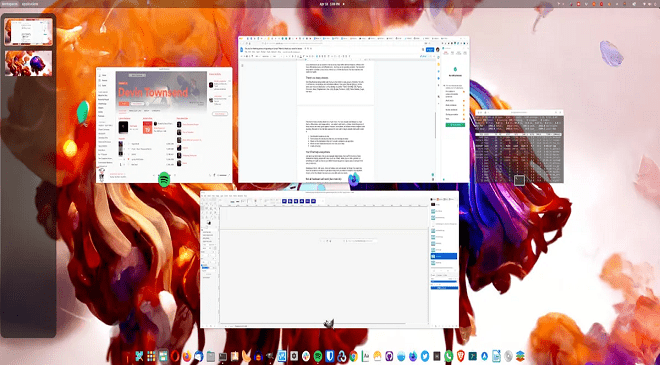The image size is (660, 365).
Task: Launch Firefox from the dock
Action: (x=187, y=356)
